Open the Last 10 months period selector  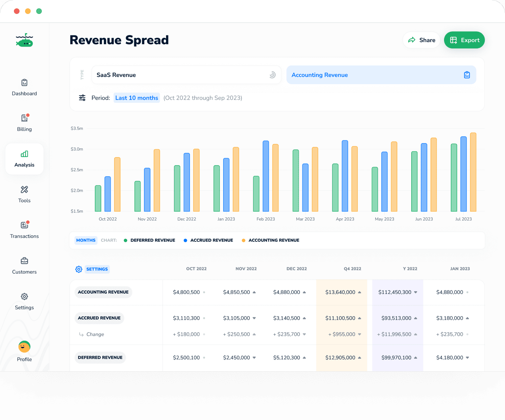137,98
